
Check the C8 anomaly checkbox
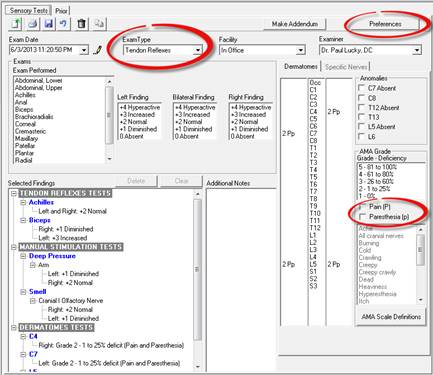361,98
